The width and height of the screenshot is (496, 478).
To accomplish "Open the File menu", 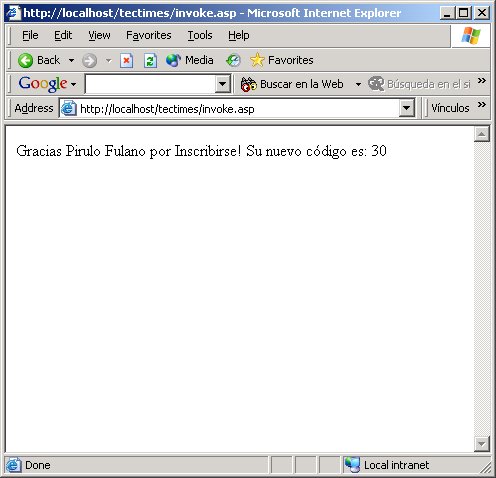I will 30,35.
